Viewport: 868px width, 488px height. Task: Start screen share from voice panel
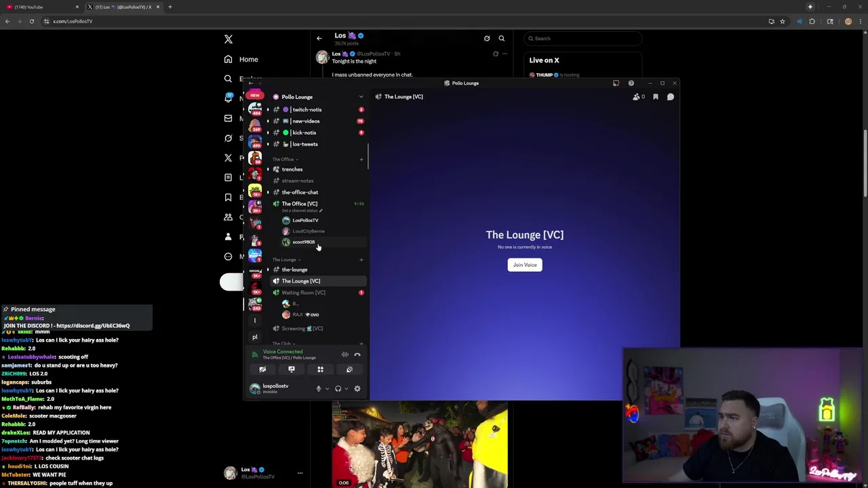[x=292, y=369]
